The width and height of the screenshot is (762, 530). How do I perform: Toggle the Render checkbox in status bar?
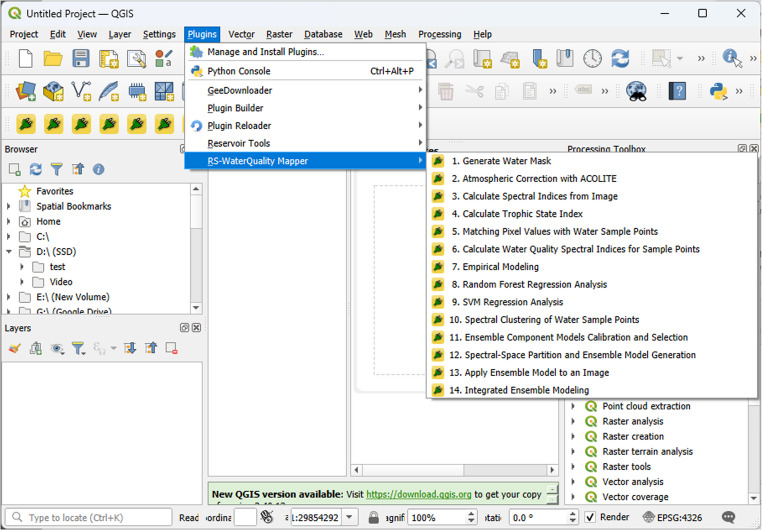[590, 517]
